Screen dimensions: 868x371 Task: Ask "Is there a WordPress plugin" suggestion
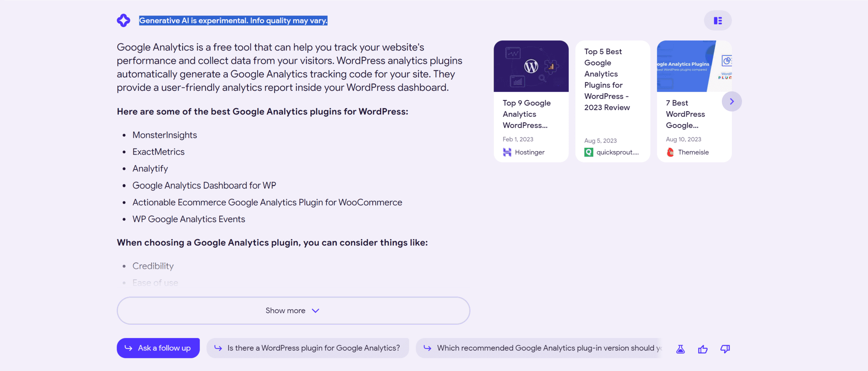[x=308, y=348]
